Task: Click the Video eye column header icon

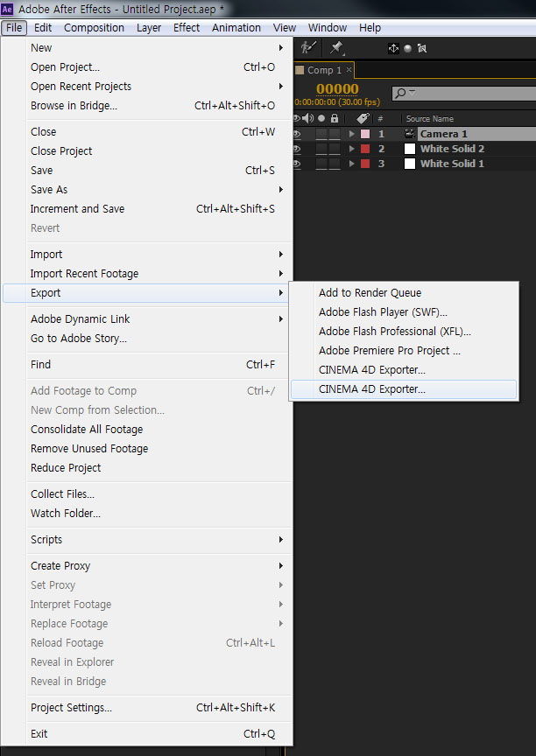Action: point(297,118)
